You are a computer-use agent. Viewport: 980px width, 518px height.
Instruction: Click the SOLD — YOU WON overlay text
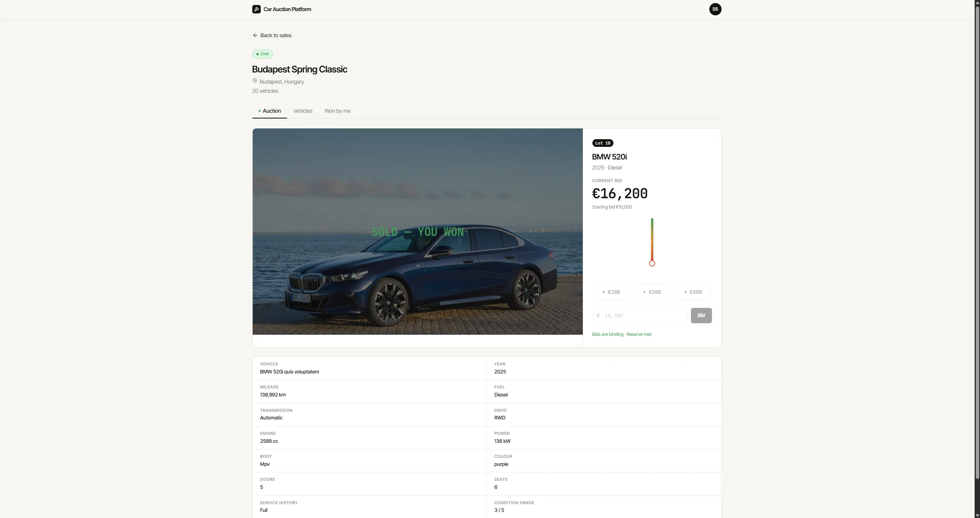(418, 232)
